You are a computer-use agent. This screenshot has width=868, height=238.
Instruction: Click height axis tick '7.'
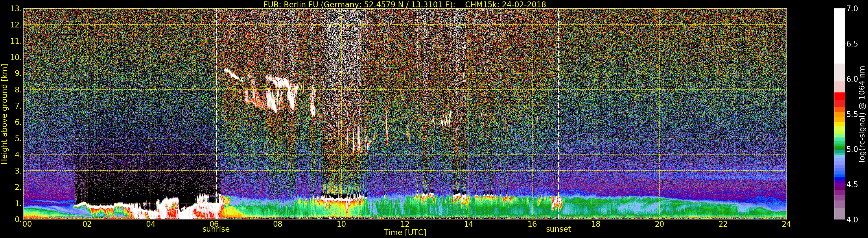[18, 106]
